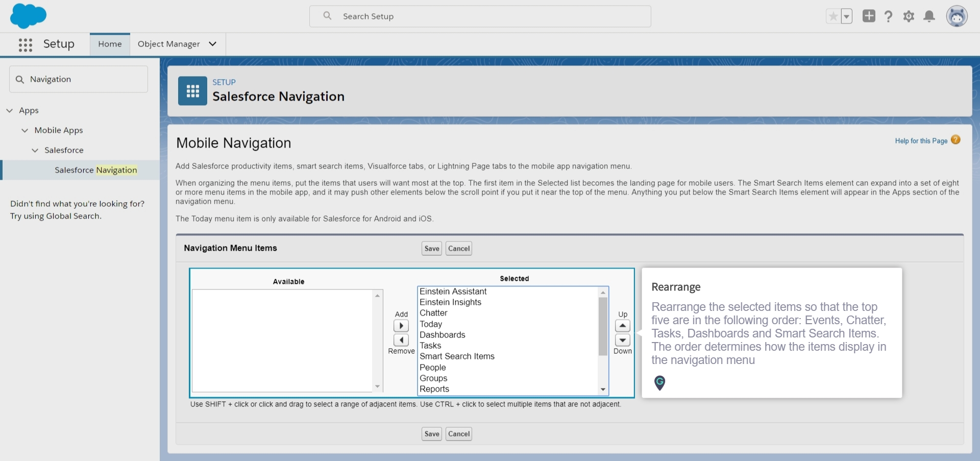The width and height of the screenshot is (980, 461).
Task: Click Available list scroll down arrow
Action: point(378,386)
